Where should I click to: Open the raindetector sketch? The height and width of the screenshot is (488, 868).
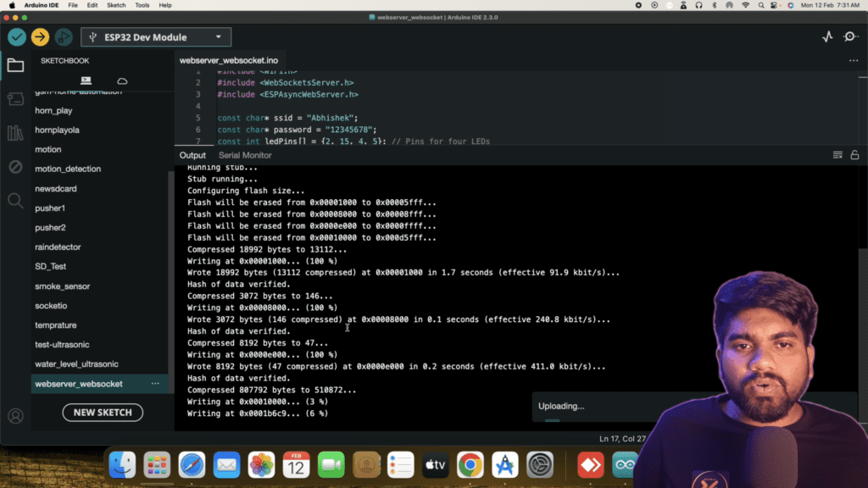pyautogui.click(x=58, y=247)
